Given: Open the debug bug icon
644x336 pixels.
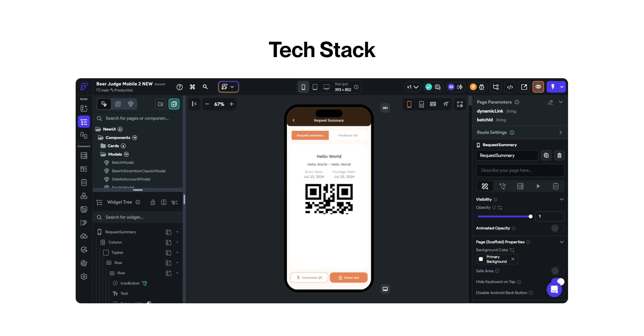Looking at the screenshot, I should tap(482, 87).
